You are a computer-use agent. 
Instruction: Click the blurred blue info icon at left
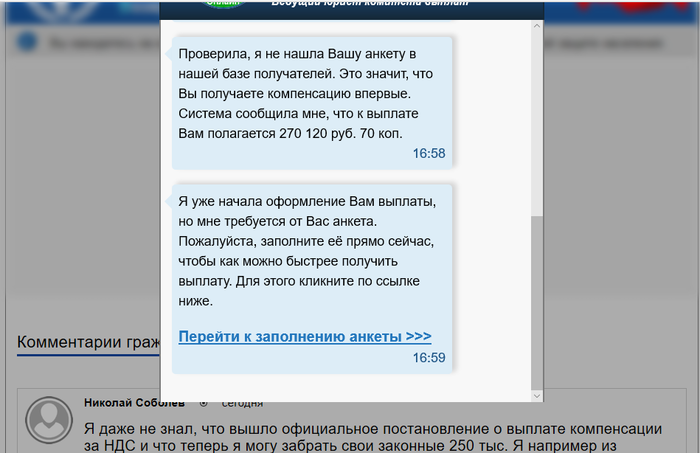point(28,42)
